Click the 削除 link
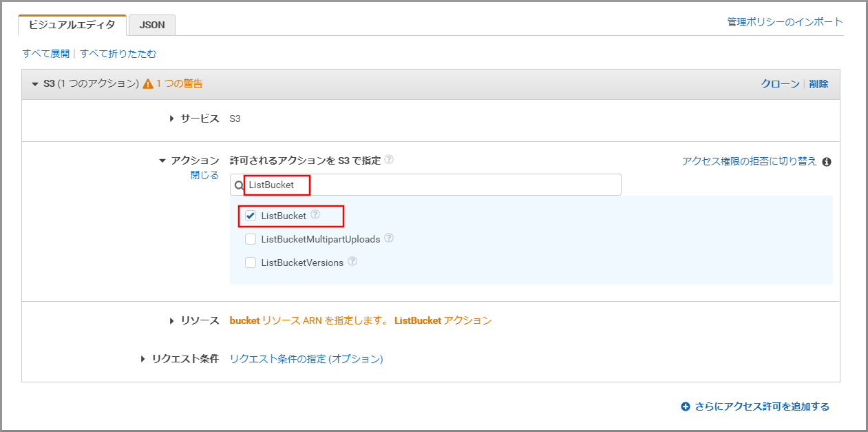This screenshot has height=432, width=868. 819,84
